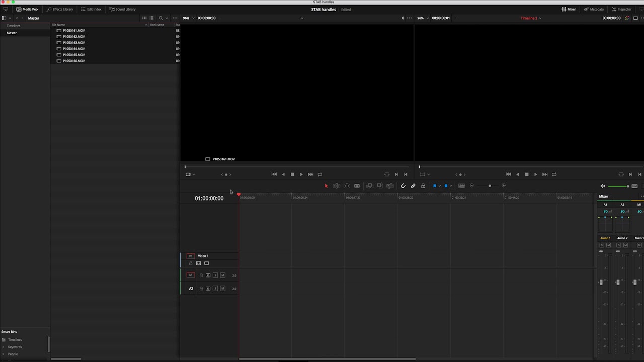Toggle loop in source viewer
The width and height of the screenshot is (644, 362).
(319, 174)
